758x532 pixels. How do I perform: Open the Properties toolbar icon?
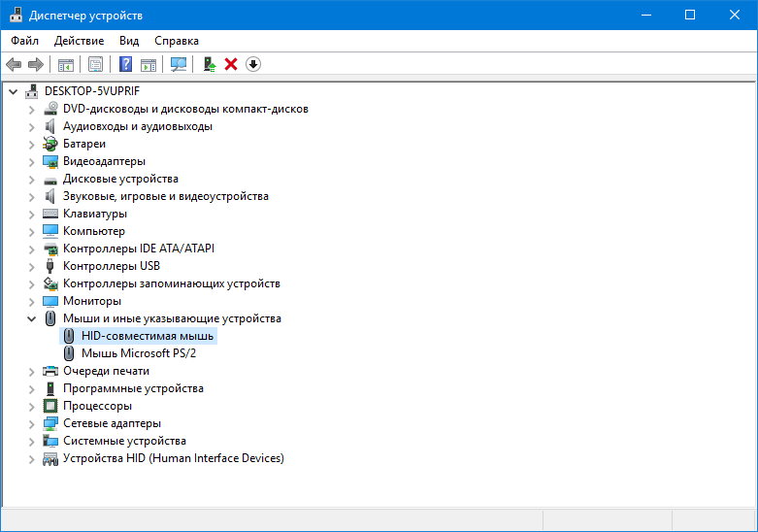click(95, 65)
